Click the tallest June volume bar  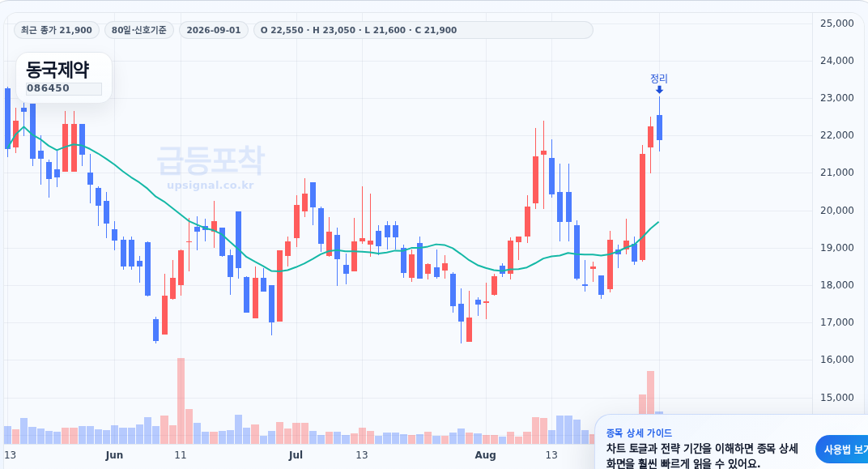(181, 401)
